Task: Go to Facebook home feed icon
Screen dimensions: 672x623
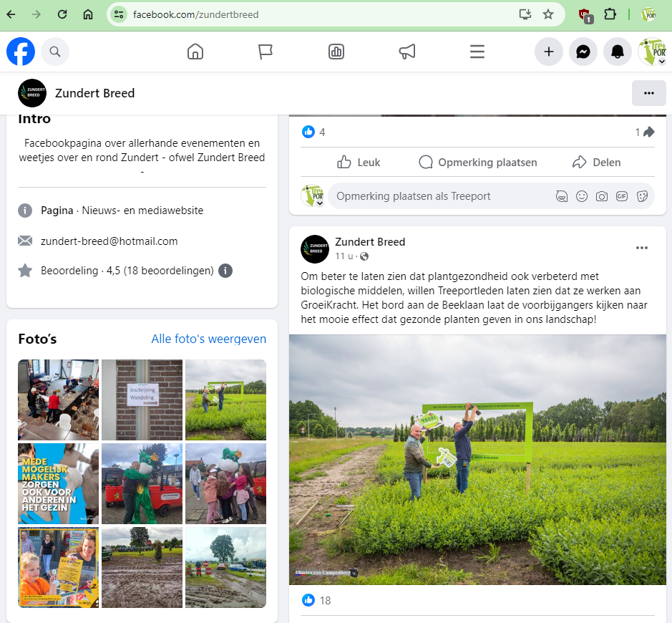Action: tap(195, 52)
